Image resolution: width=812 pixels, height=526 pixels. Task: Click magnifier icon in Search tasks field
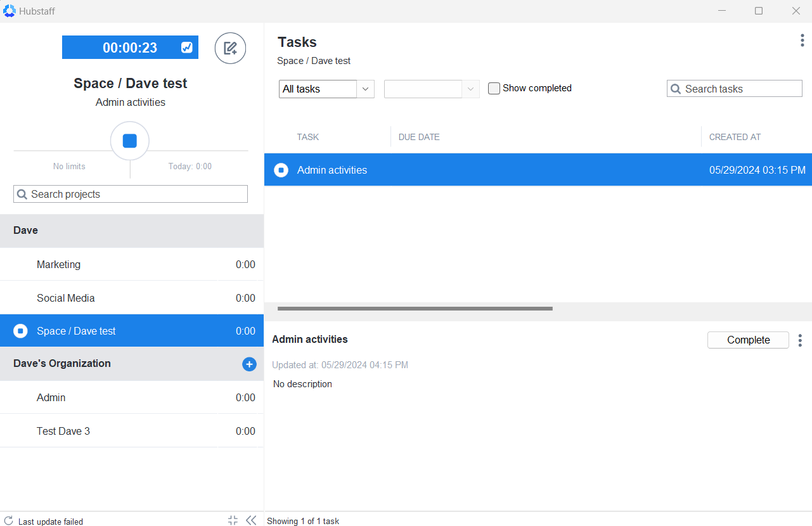(676, 89)
